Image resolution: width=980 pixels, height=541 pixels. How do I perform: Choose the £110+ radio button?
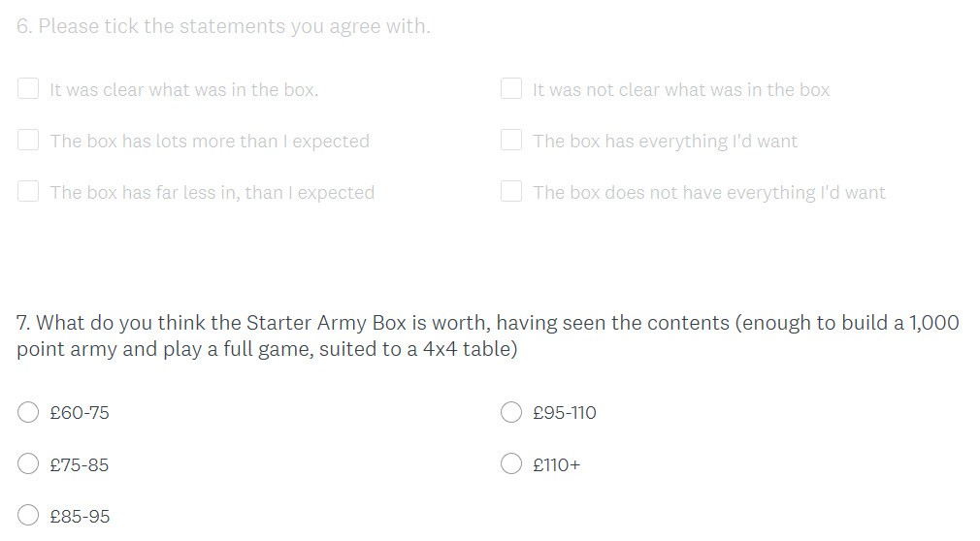(x=511, y=464)
